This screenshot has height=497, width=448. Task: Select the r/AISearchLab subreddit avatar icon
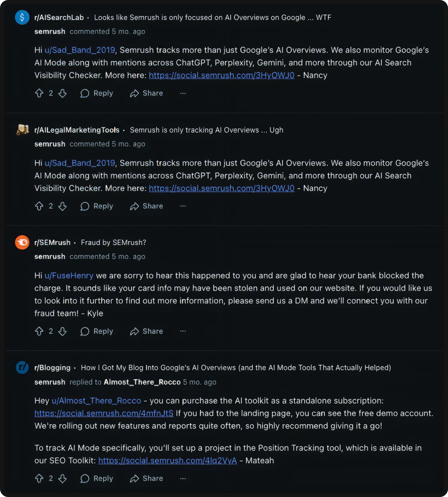[x=22, y=17]
